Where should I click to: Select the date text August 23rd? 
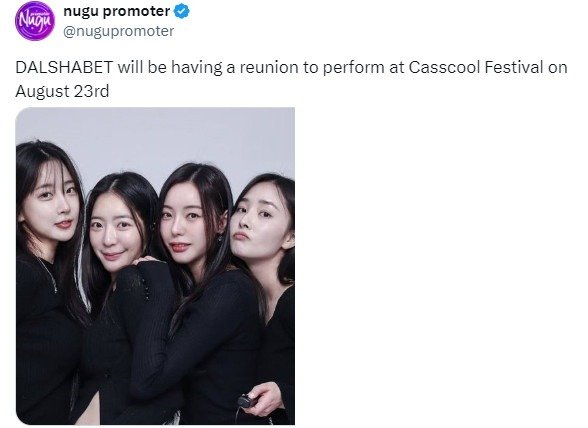[x=62, y=91]
